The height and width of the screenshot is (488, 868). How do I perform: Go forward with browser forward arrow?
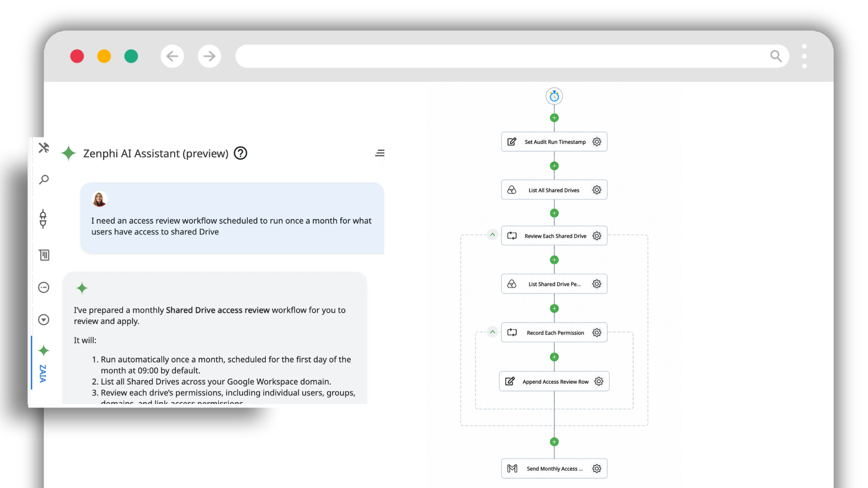pos(209,56)
